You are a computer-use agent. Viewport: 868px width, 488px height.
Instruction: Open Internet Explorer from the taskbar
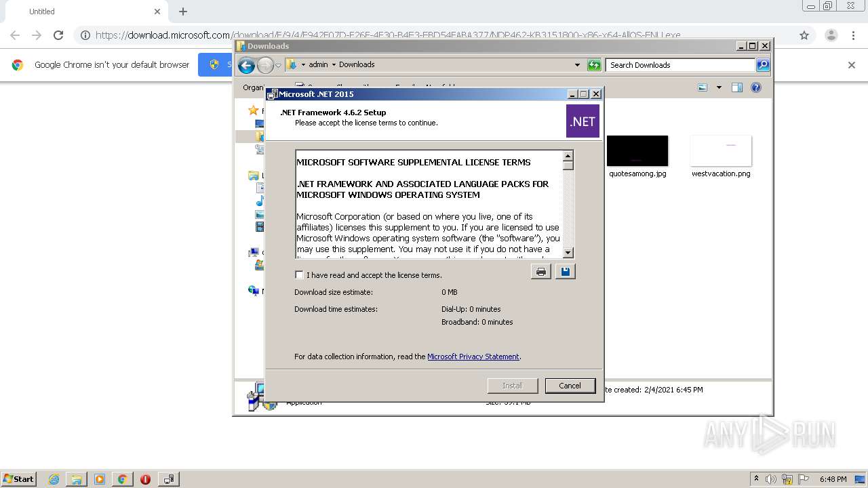[54, 479]
